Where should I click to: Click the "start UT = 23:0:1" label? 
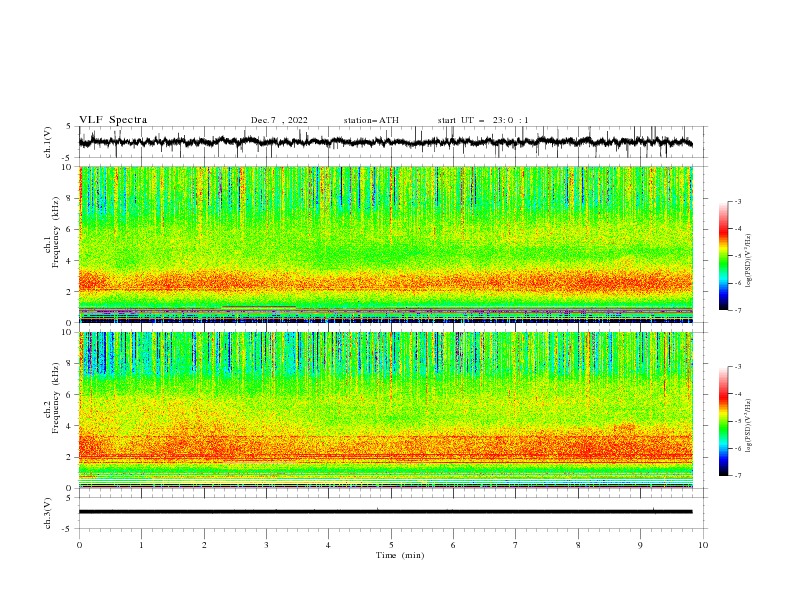(x=483, y=120)
